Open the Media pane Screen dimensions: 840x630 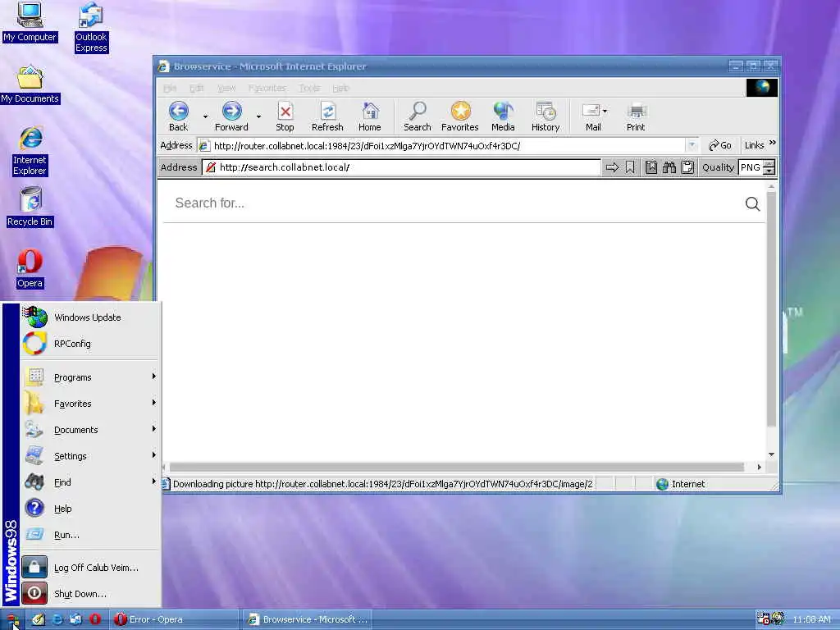503,116
